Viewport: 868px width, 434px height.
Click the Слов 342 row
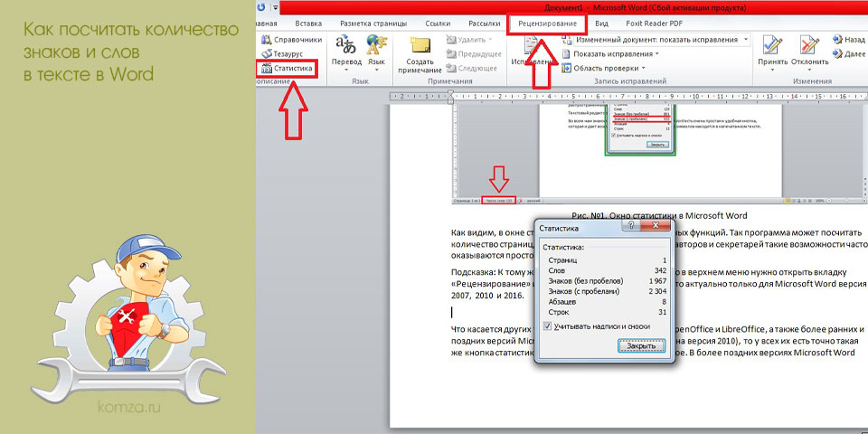608,270
